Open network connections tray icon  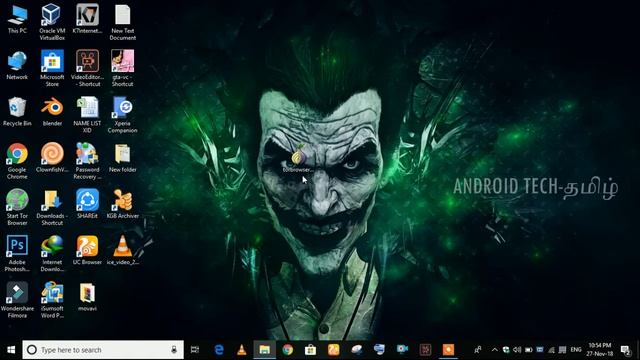pyautogui.click(x=551, y=350)
